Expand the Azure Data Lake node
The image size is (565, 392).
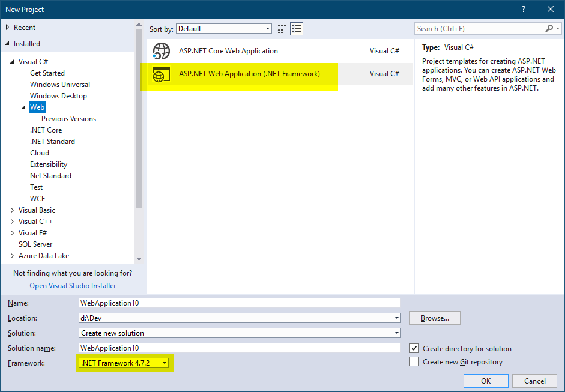[x=12, y=256]
